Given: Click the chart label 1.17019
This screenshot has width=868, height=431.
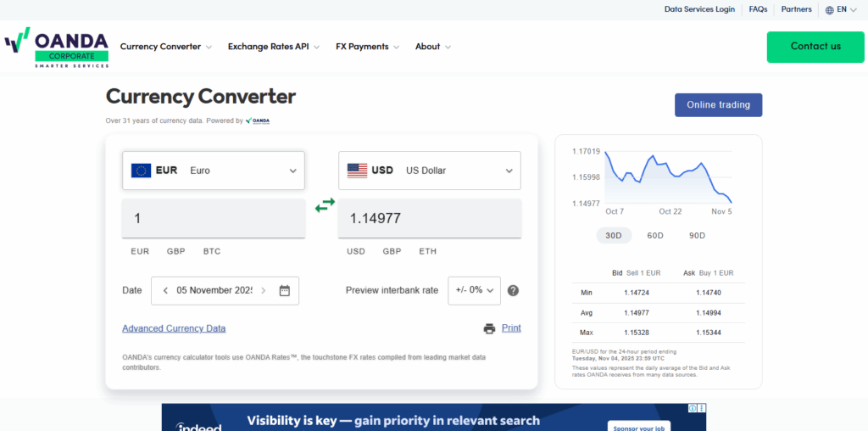Looking at the screenshot, I should (587, 151).
